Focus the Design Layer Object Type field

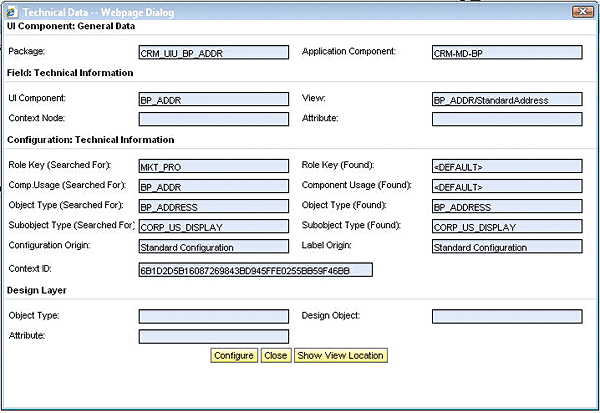click(214, 317)
